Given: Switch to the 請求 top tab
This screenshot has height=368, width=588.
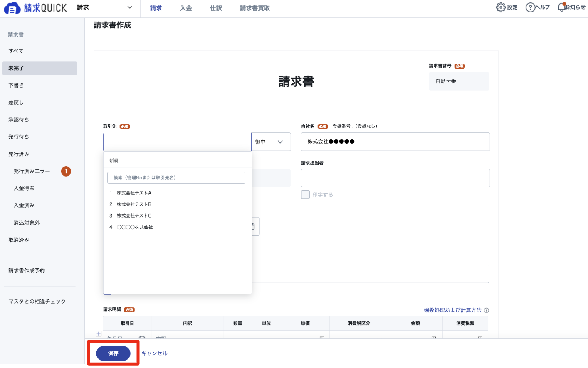Looking at the screenshot, I should [x=156, y=8].
